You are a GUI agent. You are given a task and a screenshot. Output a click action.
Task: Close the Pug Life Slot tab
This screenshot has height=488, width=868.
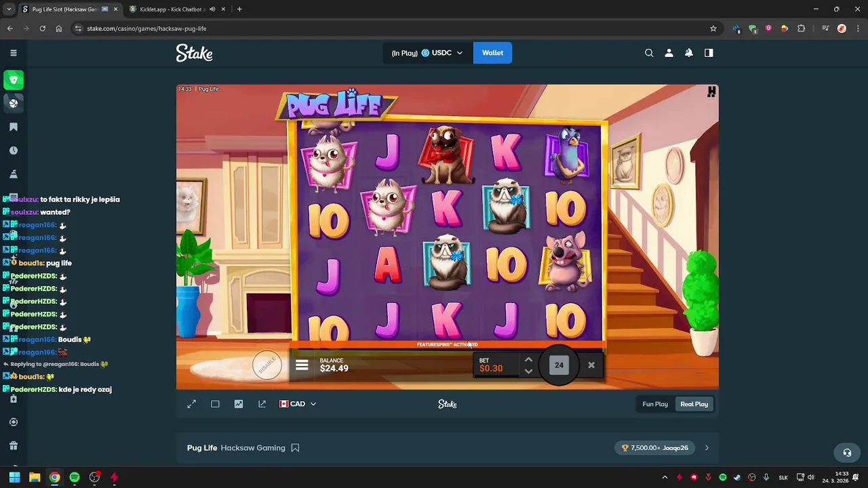tap(115, 9)
